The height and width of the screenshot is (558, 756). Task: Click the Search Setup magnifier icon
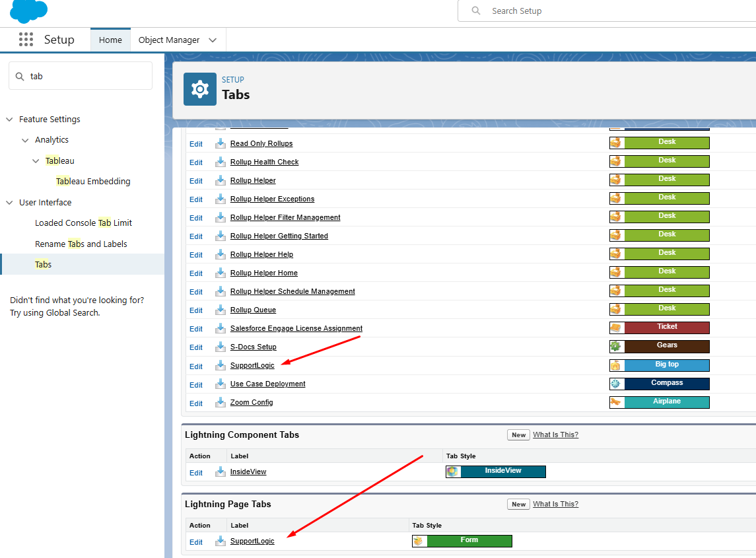point(476,11)
